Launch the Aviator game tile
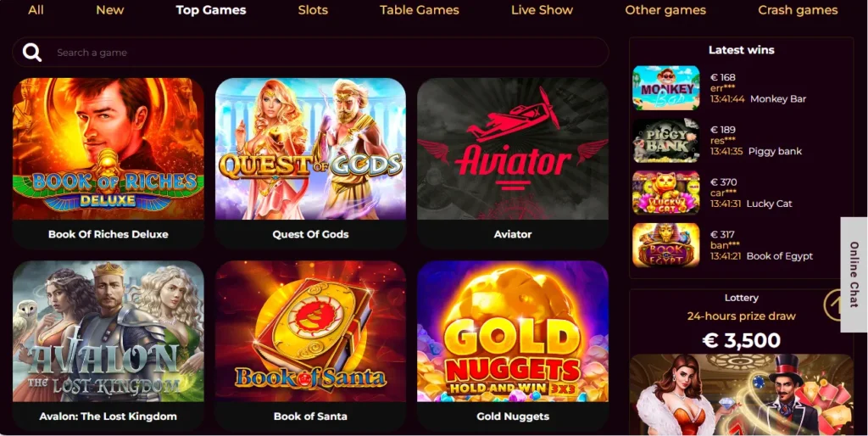The height and width of the screenshot is (436, 868). [x=513, y=164]
